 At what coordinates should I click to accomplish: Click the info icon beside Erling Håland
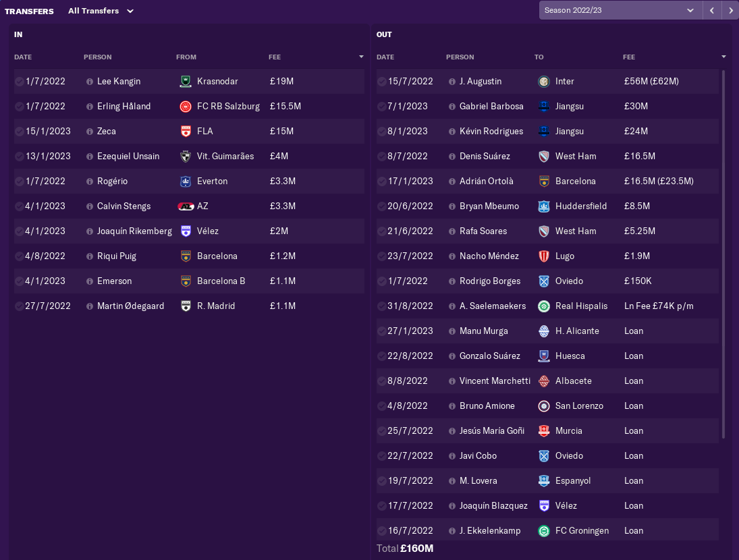click(x=90, y=107)
